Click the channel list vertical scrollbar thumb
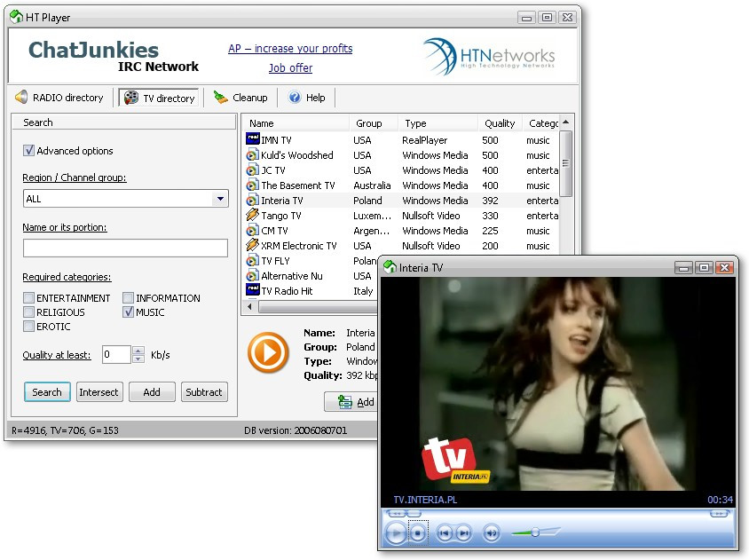This screenshot has width=749, height=560. click(566, 163)
